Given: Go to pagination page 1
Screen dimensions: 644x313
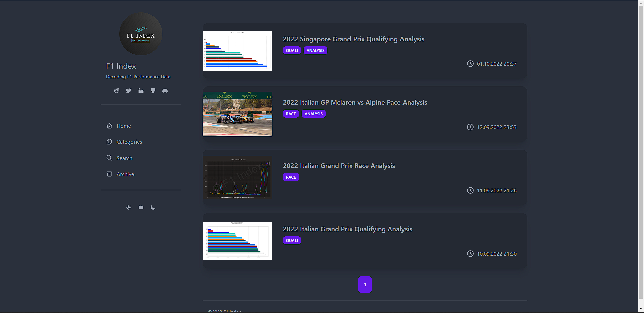Looking at the screenshot, I should [x=365, y=285].
